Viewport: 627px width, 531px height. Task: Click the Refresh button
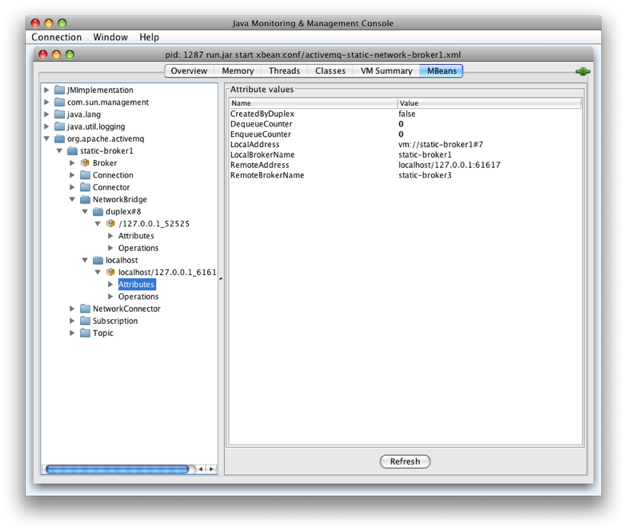point(405,461)
